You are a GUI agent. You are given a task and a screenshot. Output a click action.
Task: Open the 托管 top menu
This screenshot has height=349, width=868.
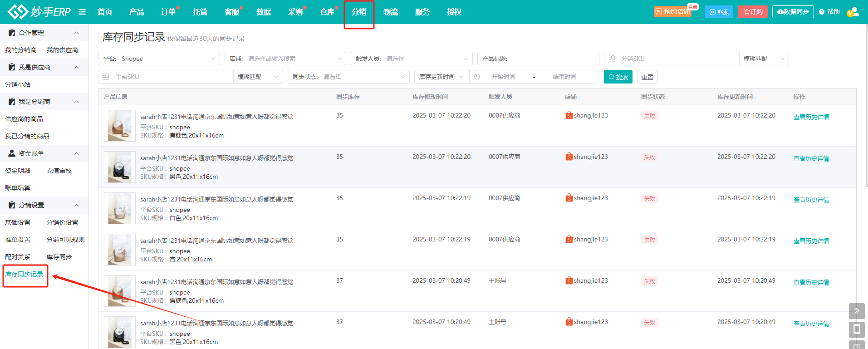click(200, 12)
